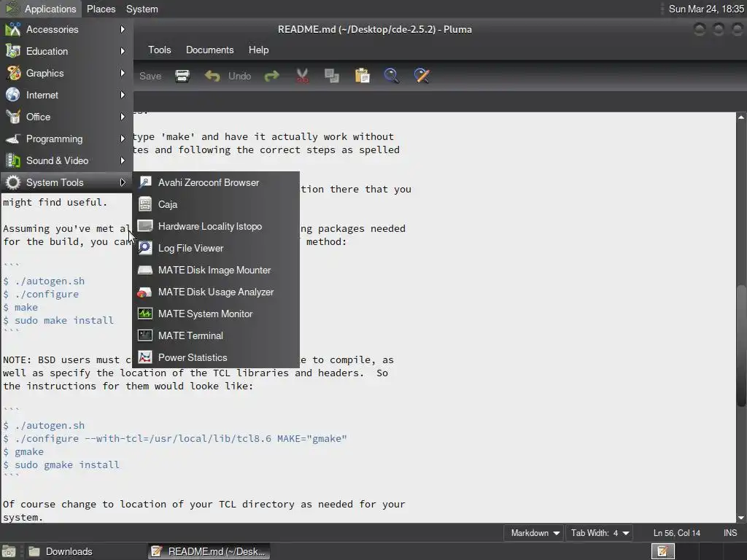Expand the Education submenu arrow

tap(123, 52)
